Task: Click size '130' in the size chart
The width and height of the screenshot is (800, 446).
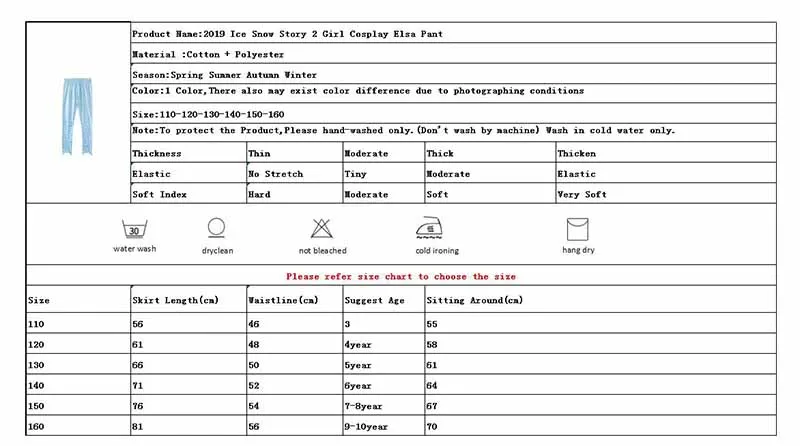Action: tap(36, 365)
